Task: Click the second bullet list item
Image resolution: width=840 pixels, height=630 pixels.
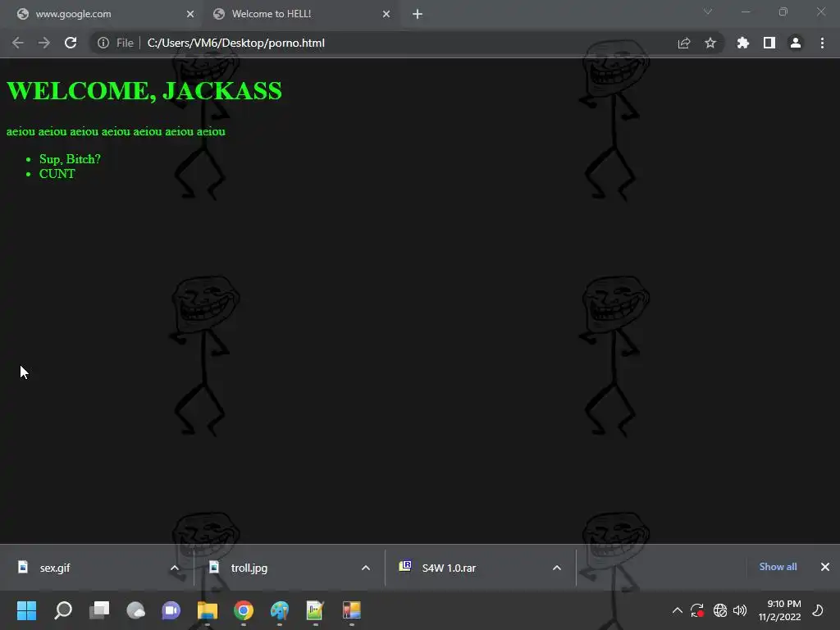Action: click(x=57, y=174)
